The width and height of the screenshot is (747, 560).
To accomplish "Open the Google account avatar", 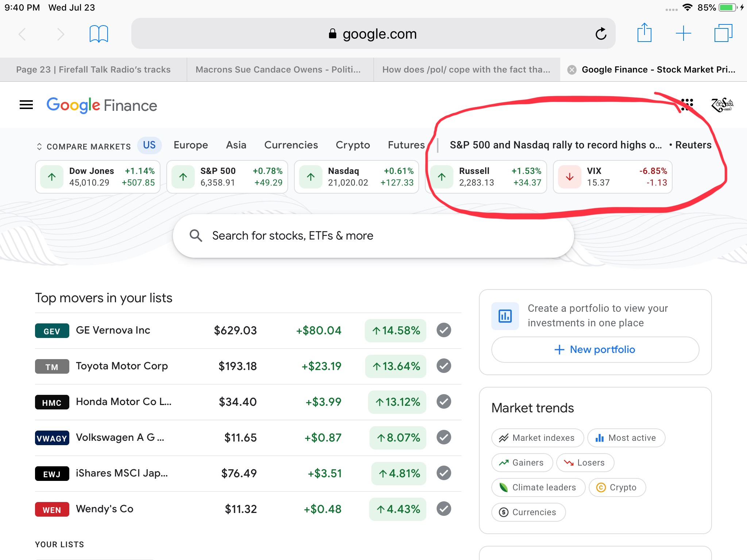I will pos(722,105).
